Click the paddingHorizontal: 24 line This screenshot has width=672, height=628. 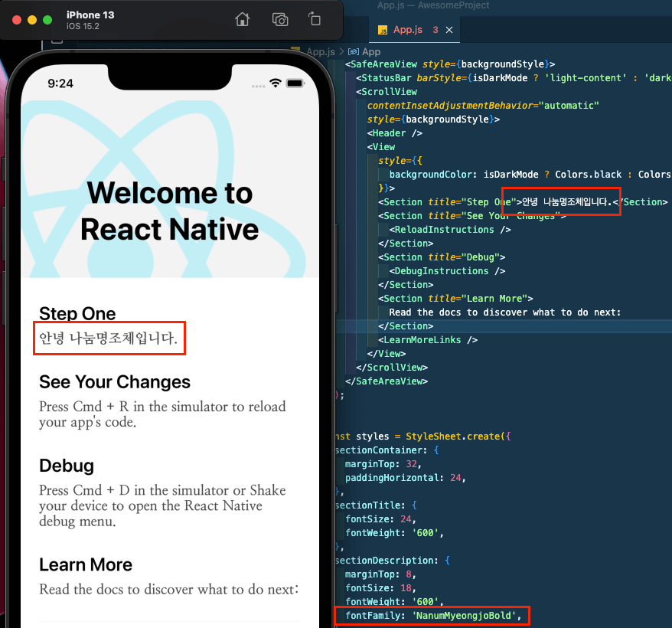[406, 478]
